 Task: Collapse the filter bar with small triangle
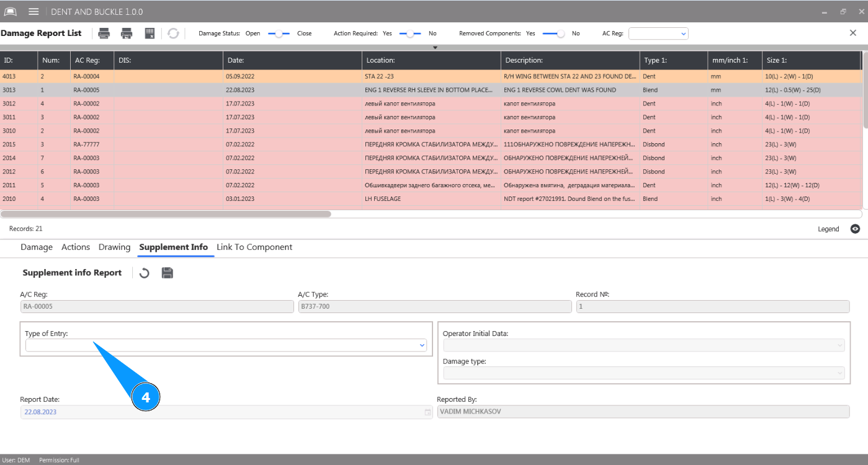pyautogui.click(x=435, y=48)
